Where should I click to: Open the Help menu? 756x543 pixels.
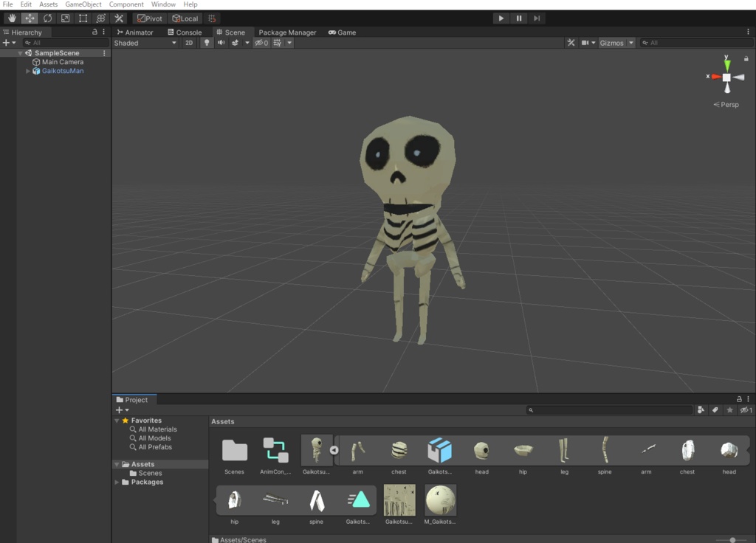tap(190, 4)
